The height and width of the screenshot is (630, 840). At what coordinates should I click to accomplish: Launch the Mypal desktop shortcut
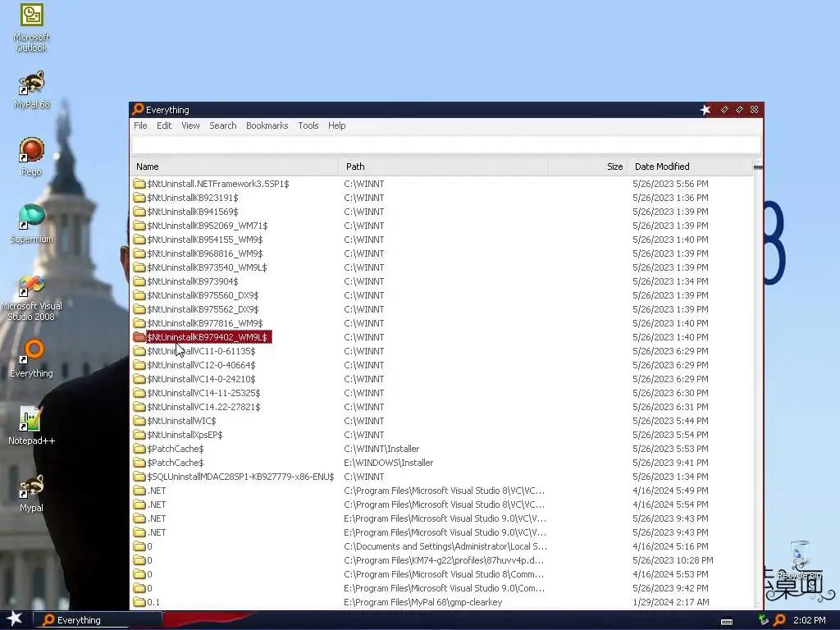(x=32, y=493)
